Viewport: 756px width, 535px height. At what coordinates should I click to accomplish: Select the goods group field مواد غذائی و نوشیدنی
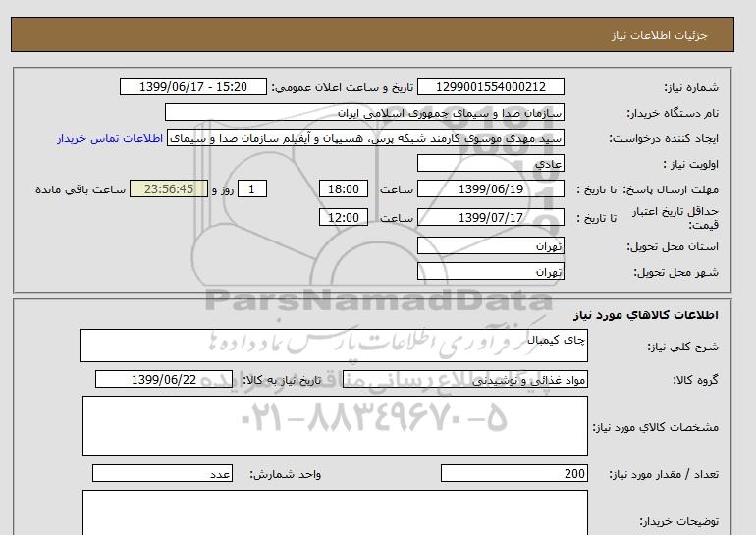coord(464,379)
